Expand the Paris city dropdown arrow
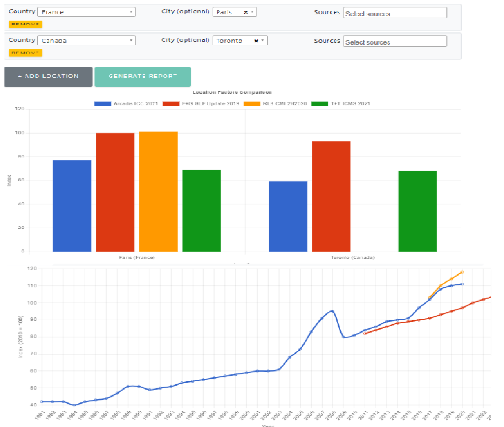Screen dimensions: 504x427 click(252, 12)
